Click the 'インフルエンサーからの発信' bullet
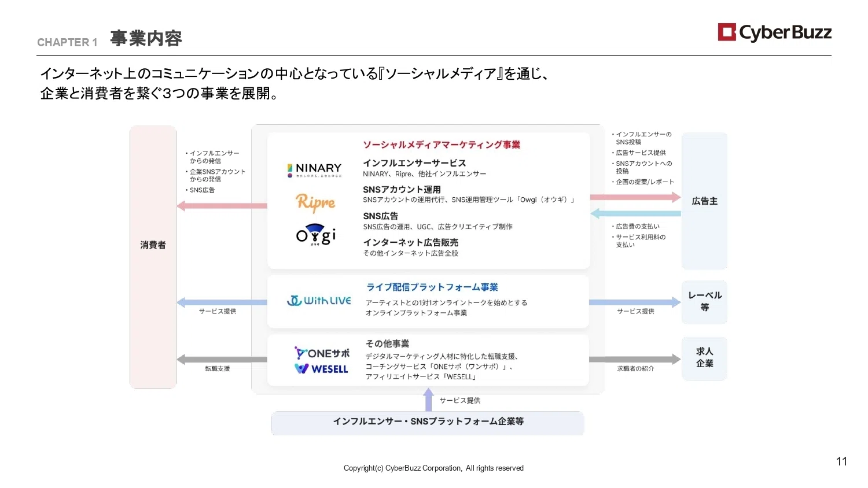The width and height of the screenshot is (868, 488). click(x=212, y=157)
